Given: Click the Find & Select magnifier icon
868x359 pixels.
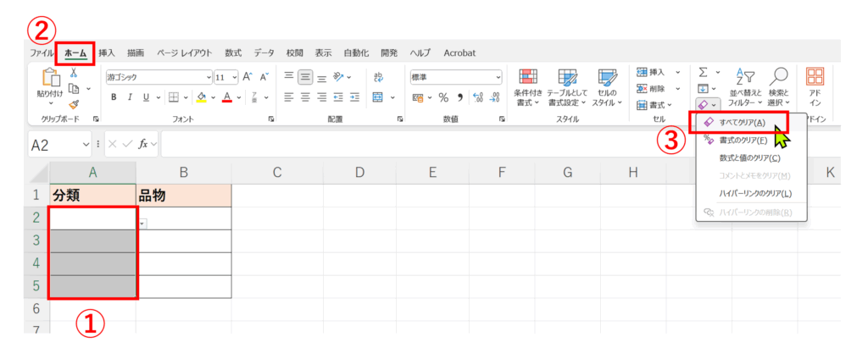Looking at the screenshot, I should (779, 76).
